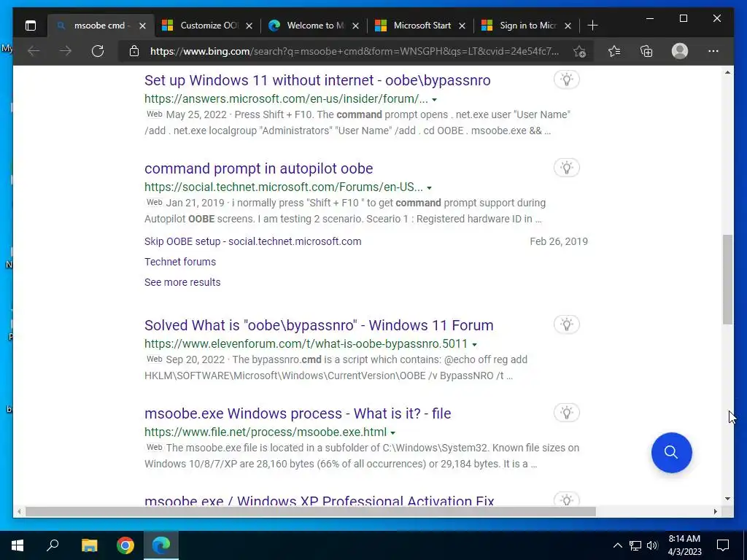The width and height of the screenshot is (747, 560).
Task: Open 'Solved What is oobe\bypassnro' result
Action: pos(319,325)
